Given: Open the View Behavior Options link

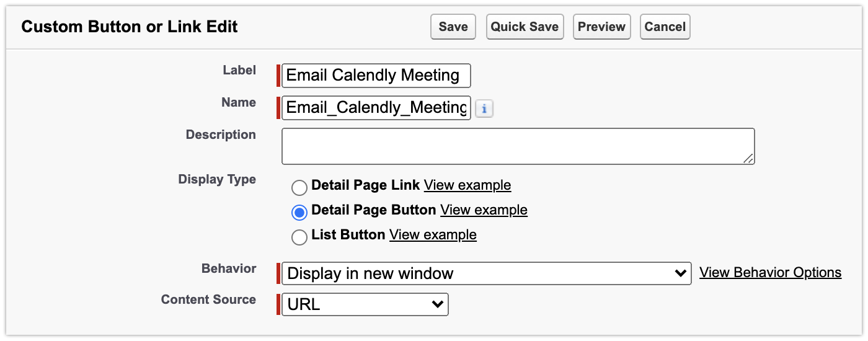Looking at the screenshot, I should point(770,273).
